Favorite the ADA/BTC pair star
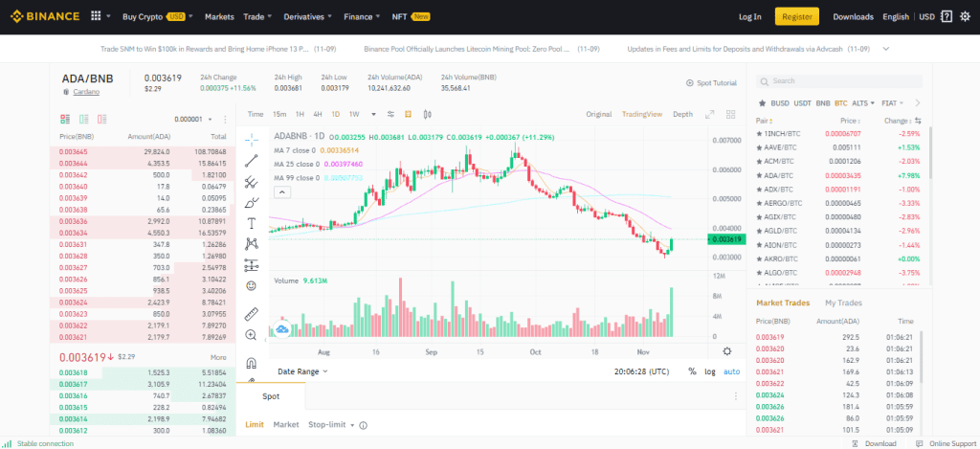 click(759, 176)
